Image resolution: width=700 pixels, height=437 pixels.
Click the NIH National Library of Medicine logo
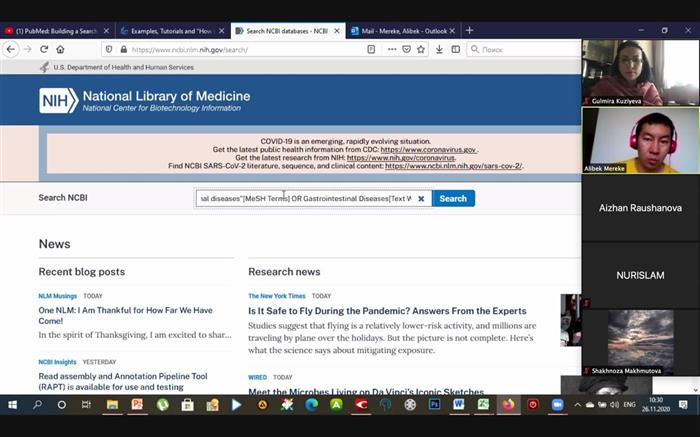[x=145, y=100]
